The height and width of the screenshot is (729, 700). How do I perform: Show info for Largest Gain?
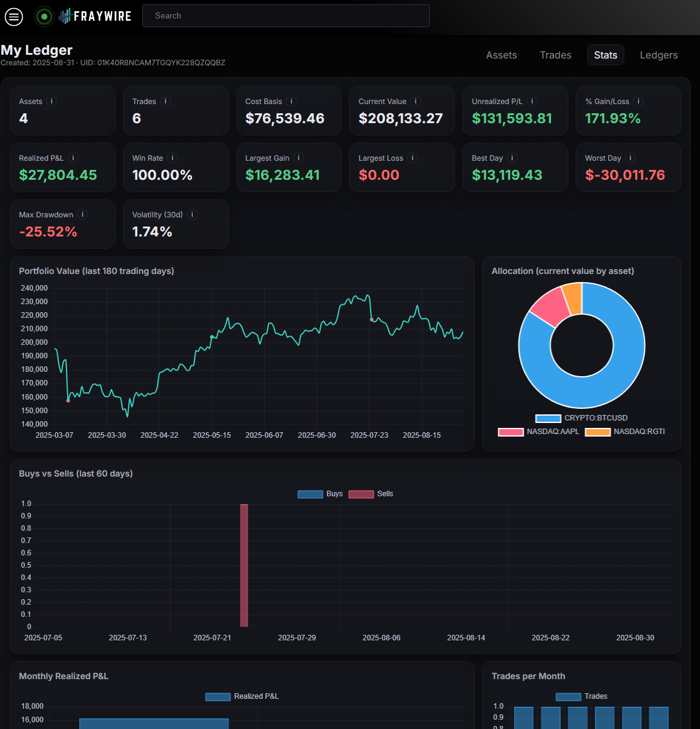tap(299, 158)
